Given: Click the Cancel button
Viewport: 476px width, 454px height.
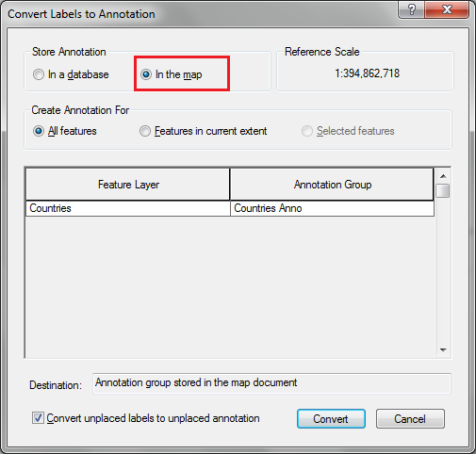Looking at the screenshot, I should (x=410, y=419).
